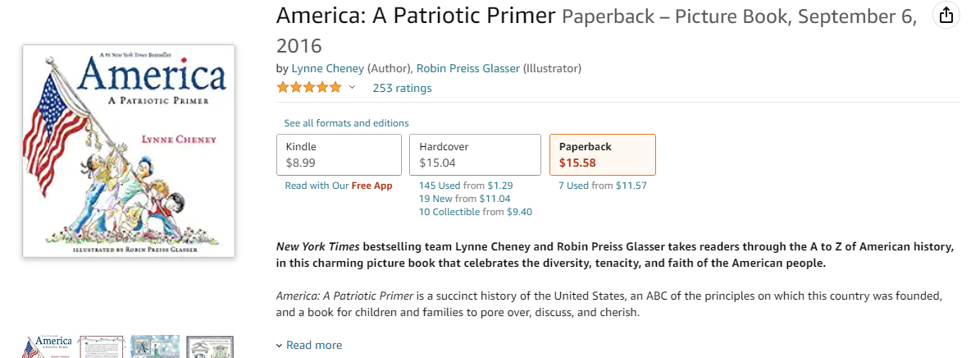This screenshot has width=980, height=358.
Task: Select the first cover thumbnail
Action: (47, 347)
